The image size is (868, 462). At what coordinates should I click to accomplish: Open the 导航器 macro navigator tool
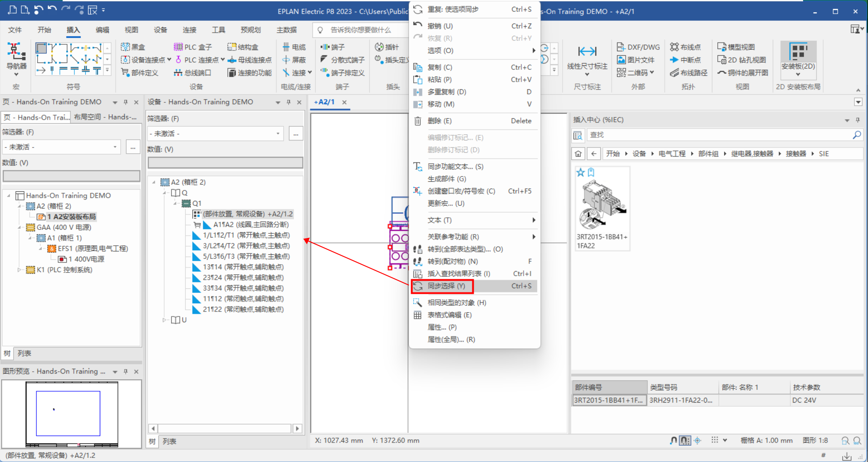[x=16, y=59]
